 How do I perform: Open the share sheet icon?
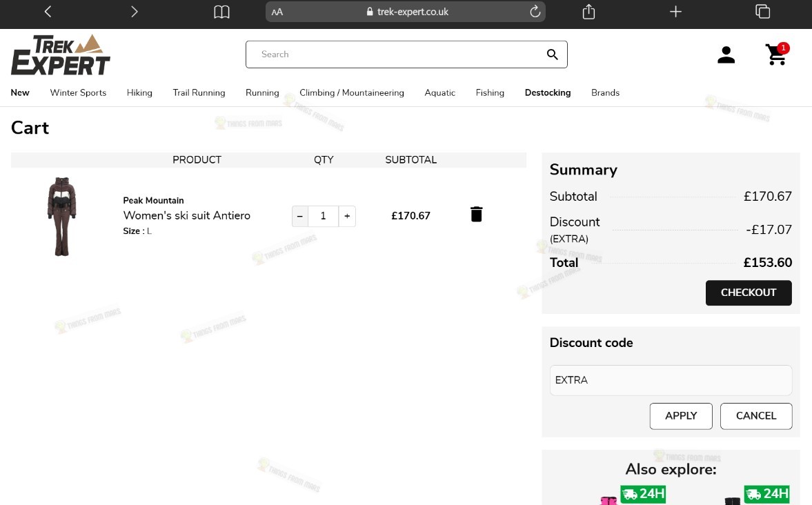588,12
